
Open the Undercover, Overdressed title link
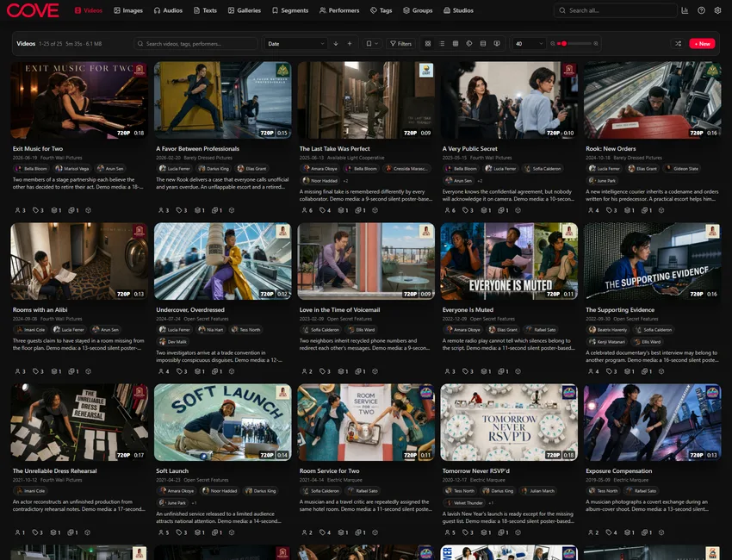[190, 309]
